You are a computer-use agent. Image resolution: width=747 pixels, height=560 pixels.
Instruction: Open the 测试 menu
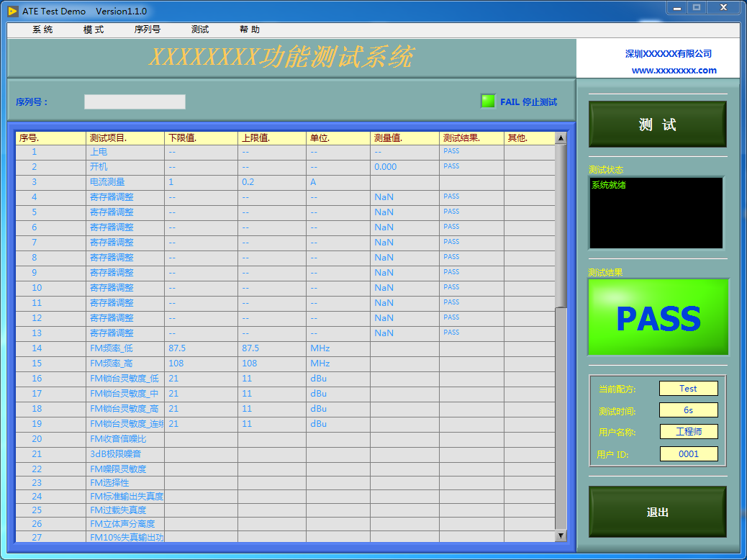coord(199,30)
